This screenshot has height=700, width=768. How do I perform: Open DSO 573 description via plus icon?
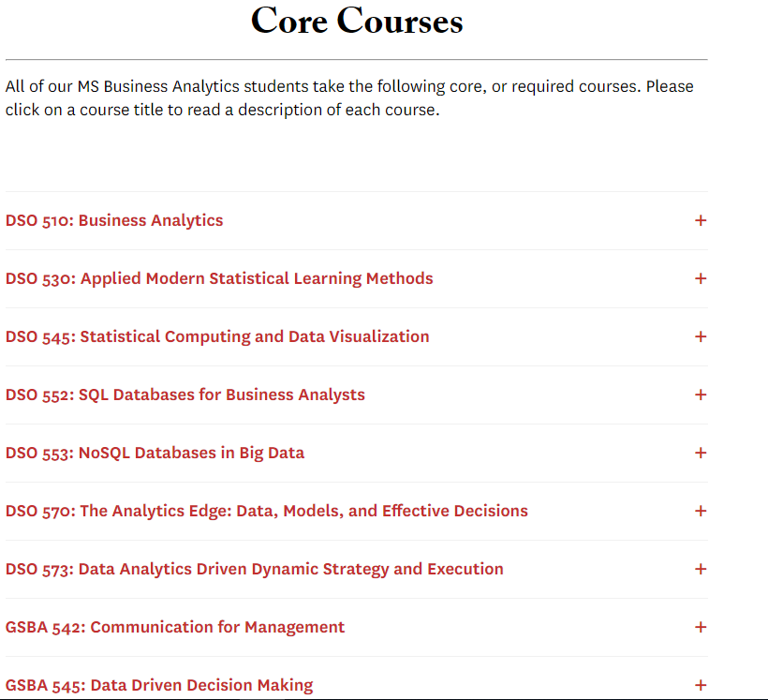click(701, 569)
